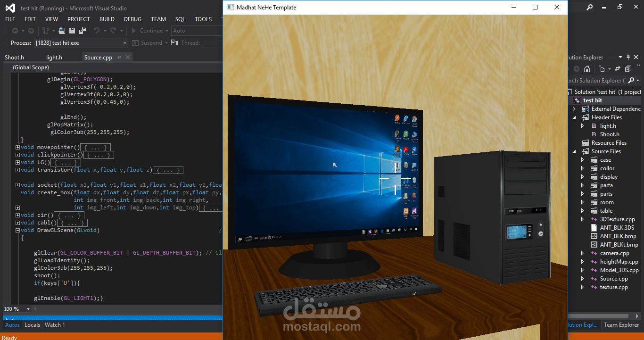The height and width of the screenshot is (340, 644).
Task: Open the BUILD menu
Action: 107,19
